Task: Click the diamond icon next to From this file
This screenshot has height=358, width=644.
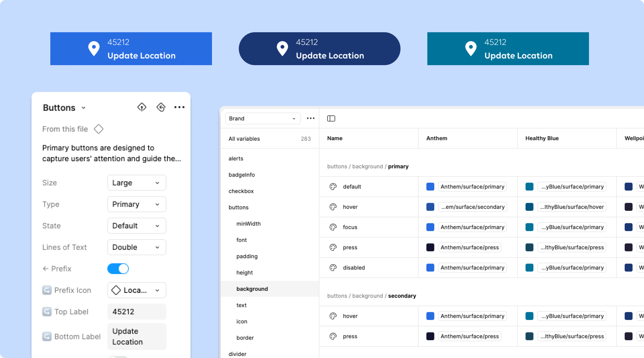Action: (98, 129)
